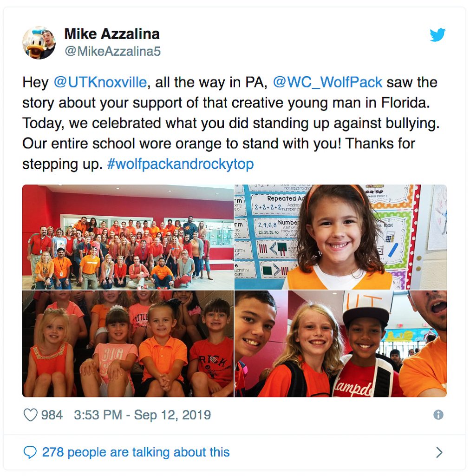
Task: Click the 984 likes count
Action: tap(52, 415)
